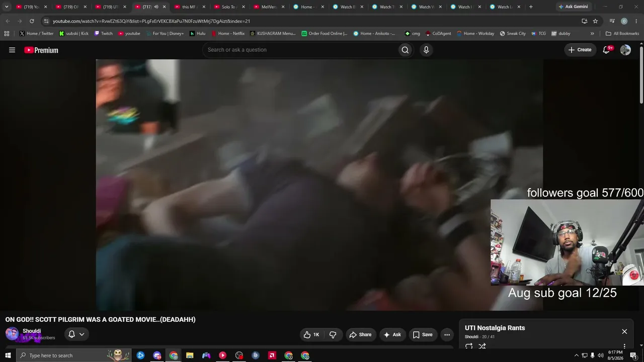Dislike the video with thumbs down
This screenshot has width=644, height=362.
[x=333, y=334]
